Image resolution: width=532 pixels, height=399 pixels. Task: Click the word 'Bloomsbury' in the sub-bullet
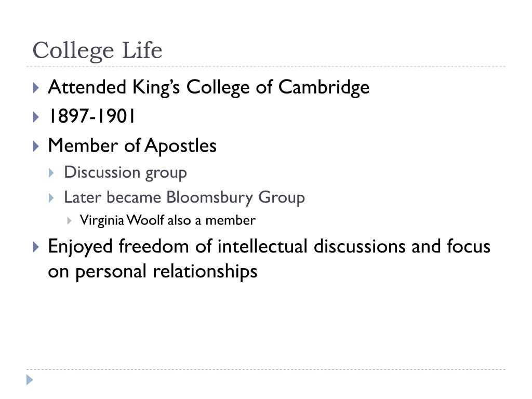tap(210, 198)
